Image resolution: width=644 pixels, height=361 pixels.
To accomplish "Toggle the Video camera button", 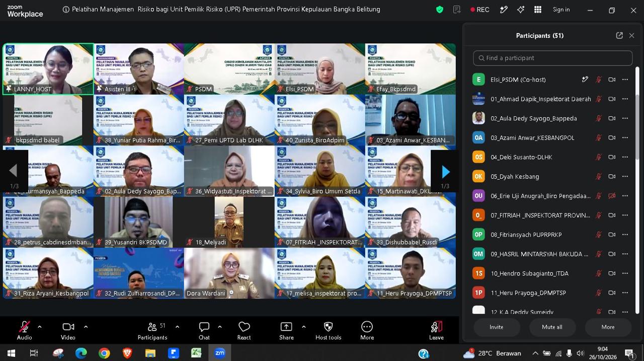I will 68,331.
